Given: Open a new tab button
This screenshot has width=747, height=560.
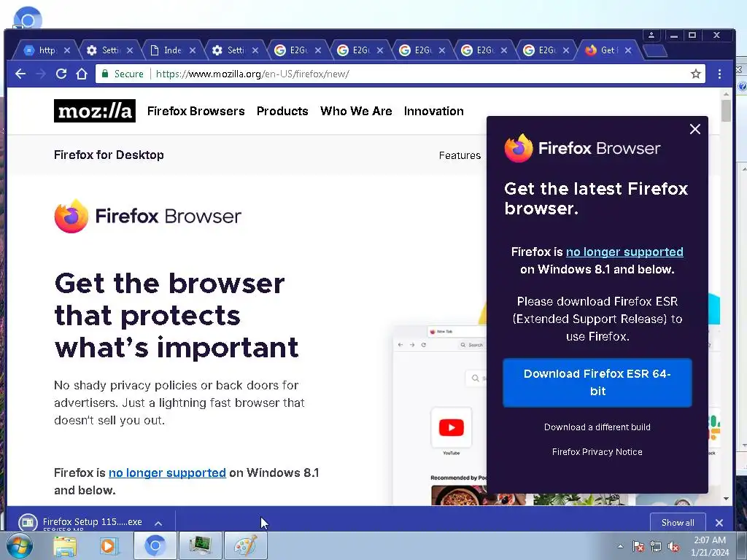Looking at the screenshot, I should [655, 50].
